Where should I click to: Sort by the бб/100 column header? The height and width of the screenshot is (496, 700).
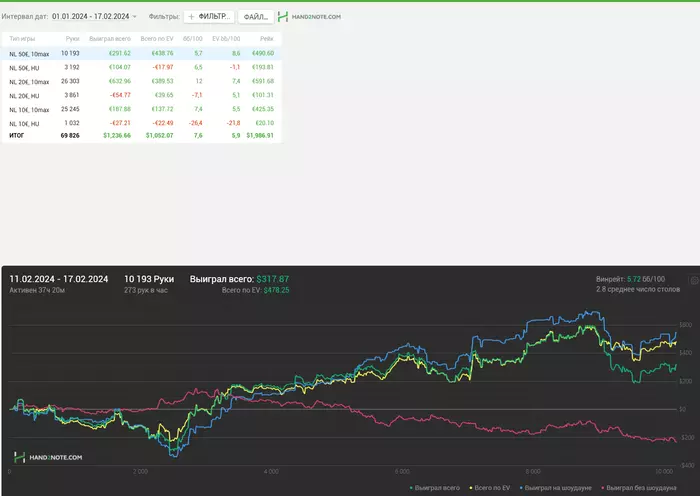tap(192, 39)
